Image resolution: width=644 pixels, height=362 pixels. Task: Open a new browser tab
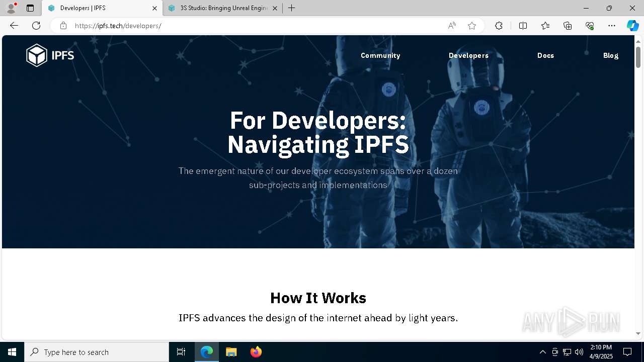[292, 8]
